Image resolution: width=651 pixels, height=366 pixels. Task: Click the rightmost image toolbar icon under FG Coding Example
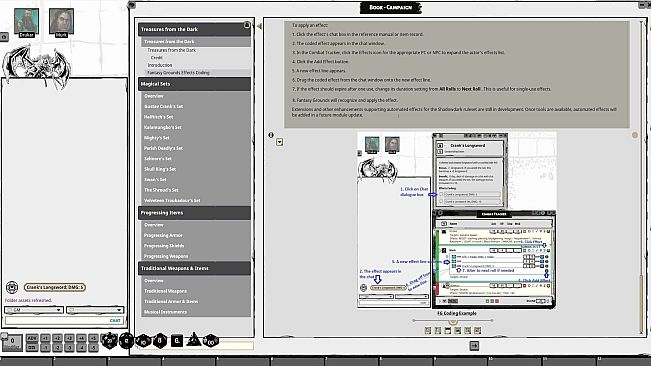477,330
